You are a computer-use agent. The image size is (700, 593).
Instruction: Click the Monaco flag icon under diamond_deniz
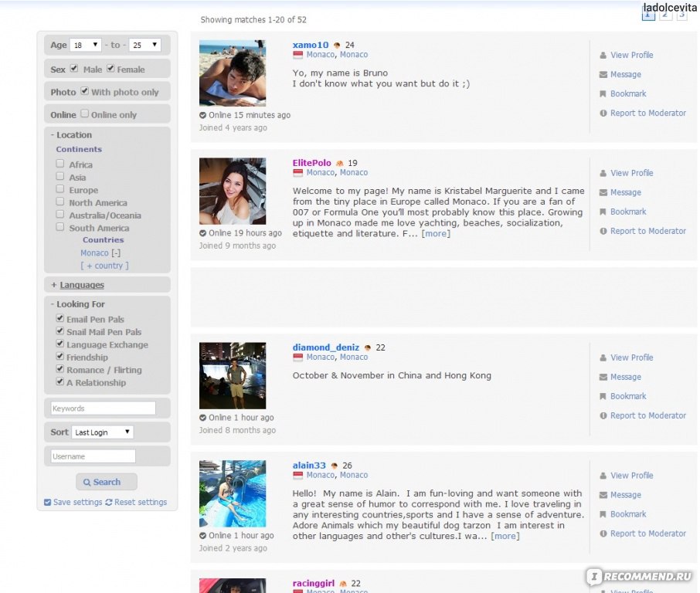(x=297, y=357)
